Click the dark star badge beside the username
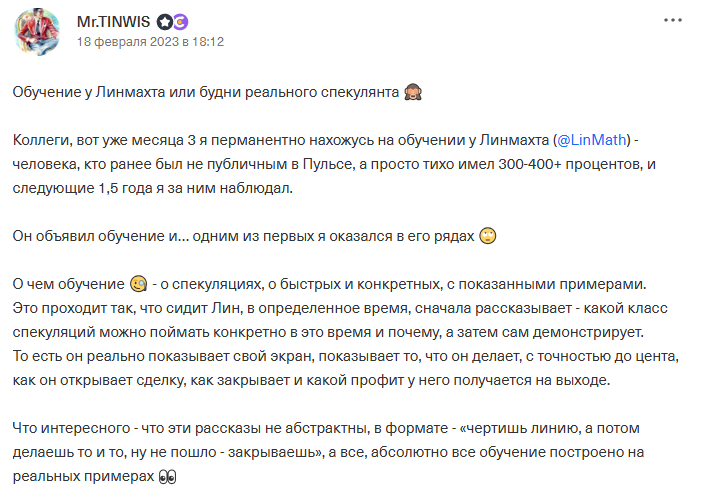Screen dimensions: 705x493 click(164, 22)
